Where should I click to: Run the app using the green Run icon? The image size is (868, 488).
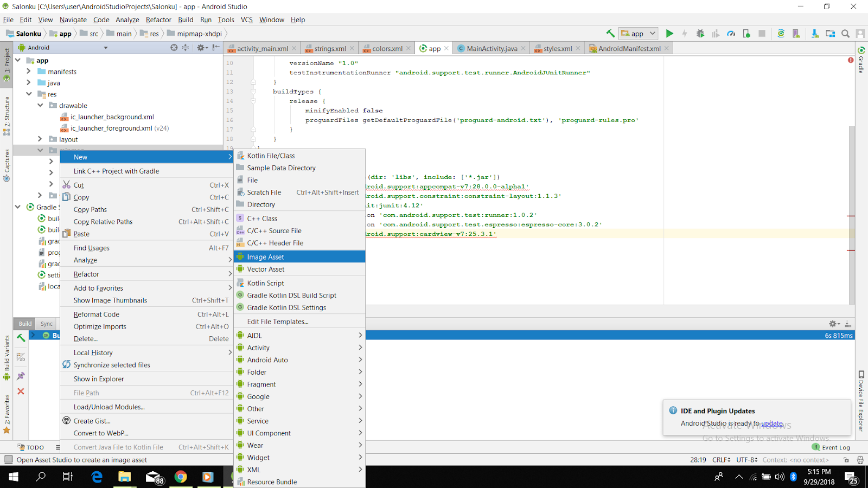coord(669,33)
